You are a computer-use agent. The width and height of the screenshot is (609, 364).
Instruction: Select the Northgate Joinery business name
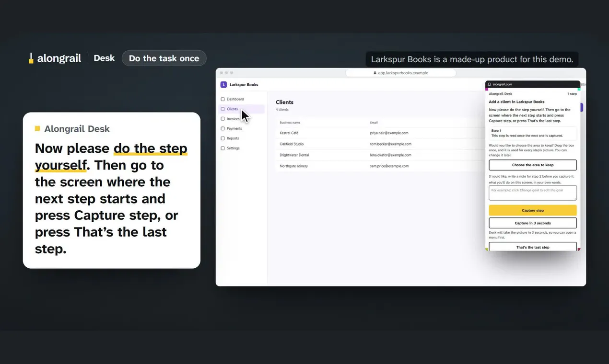[294, 166]
